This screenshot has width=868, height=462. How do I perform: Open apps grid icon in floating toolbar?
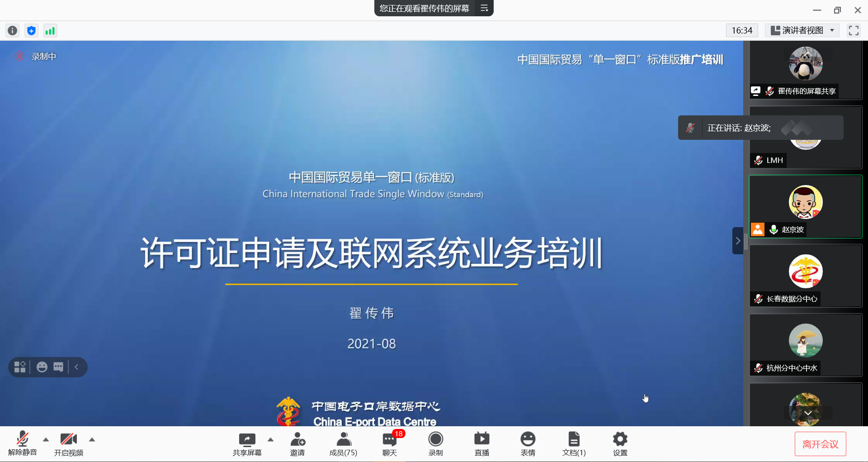(x=20, y=367)
